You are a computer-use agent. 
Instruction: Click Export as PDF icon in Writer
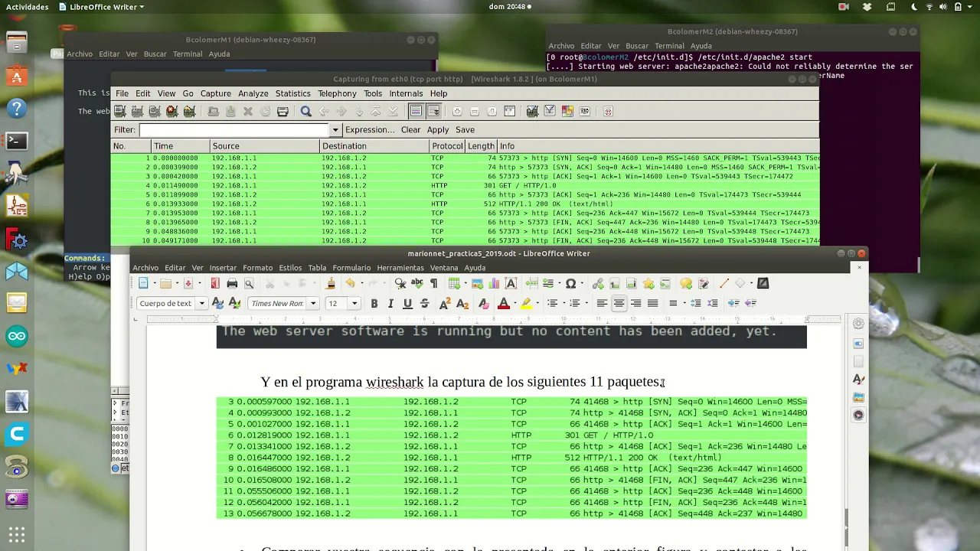[x=215, y=283]
